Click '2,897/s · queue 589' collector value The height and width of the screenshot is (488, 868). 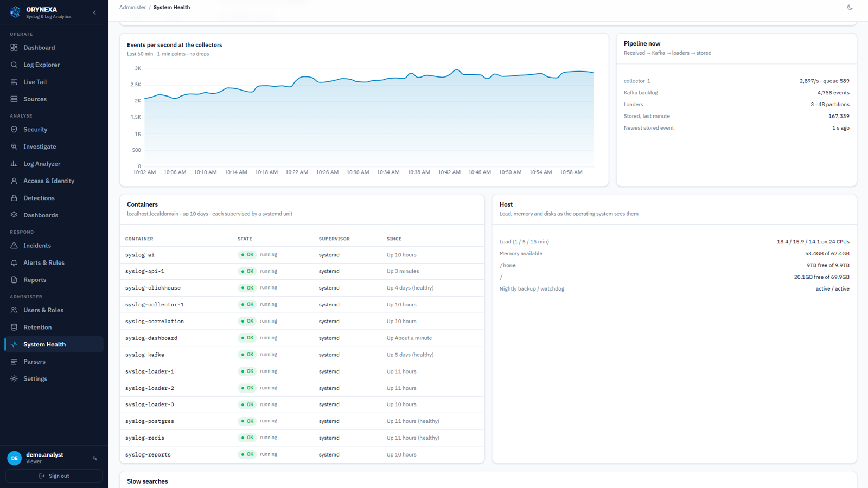pos(824,81)
